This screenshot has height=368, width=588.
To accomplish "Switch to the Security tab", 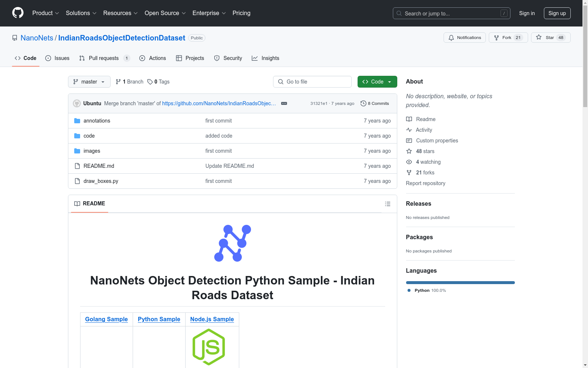I will tap(228, 58).
